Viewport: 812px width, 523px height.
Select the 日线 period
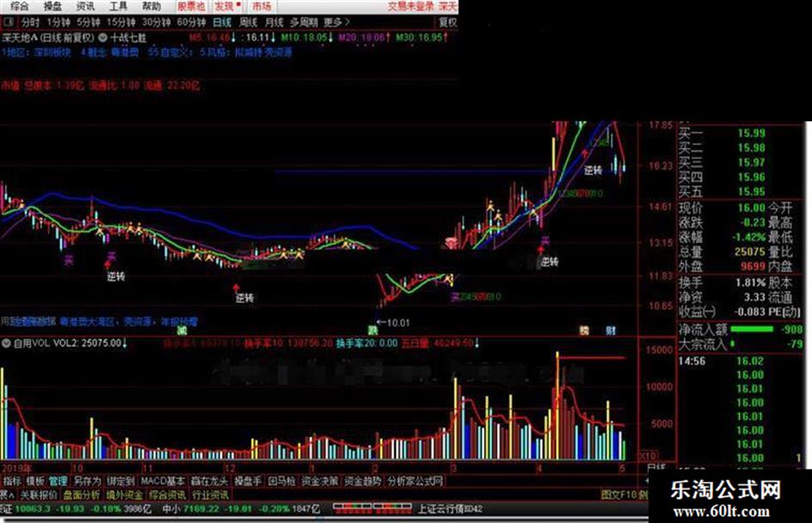coord(223,22)
